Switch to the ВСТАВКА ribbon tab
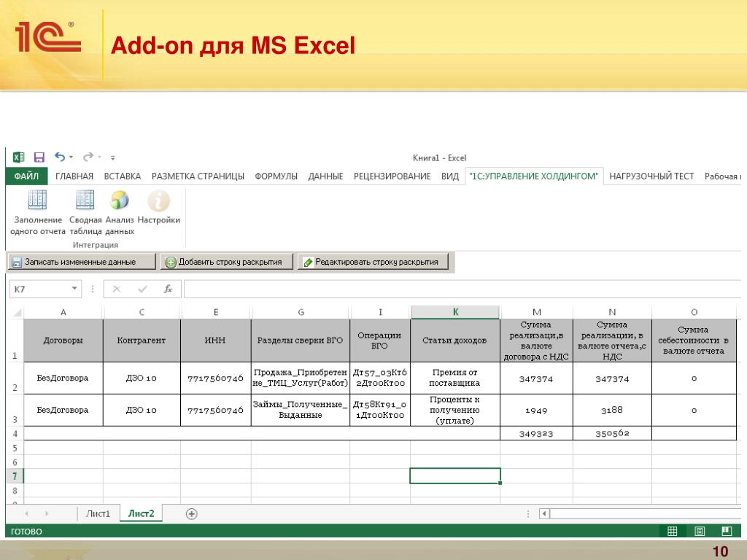 tap(123, 176)
